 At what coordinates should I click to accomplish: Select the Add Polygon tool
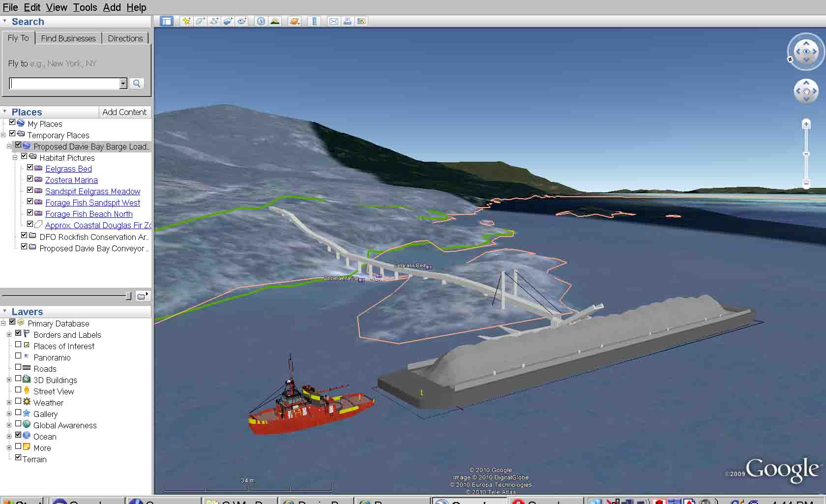click(x=200, y=21)
